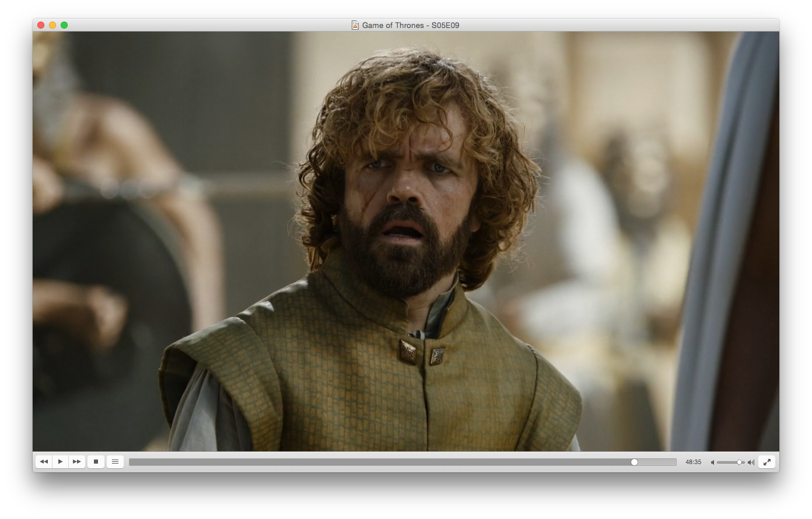Zoom the window using the green button
The image size is (812, 519).
(64, 25)
